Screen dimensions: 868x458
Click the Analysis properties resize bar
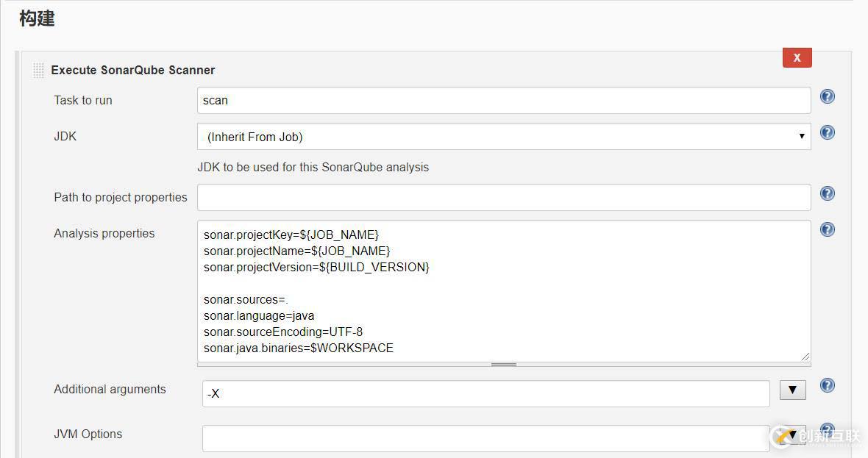click(x=504, y=364)
